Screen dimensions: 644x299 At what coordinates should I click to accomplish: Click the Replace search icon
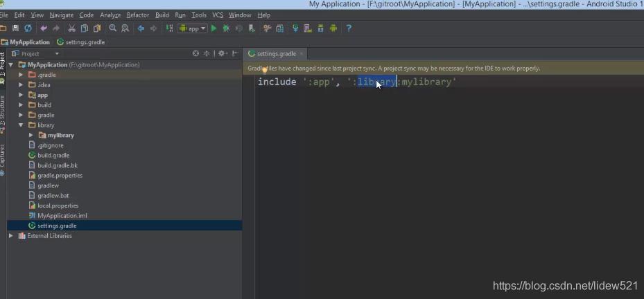(125, 28)
